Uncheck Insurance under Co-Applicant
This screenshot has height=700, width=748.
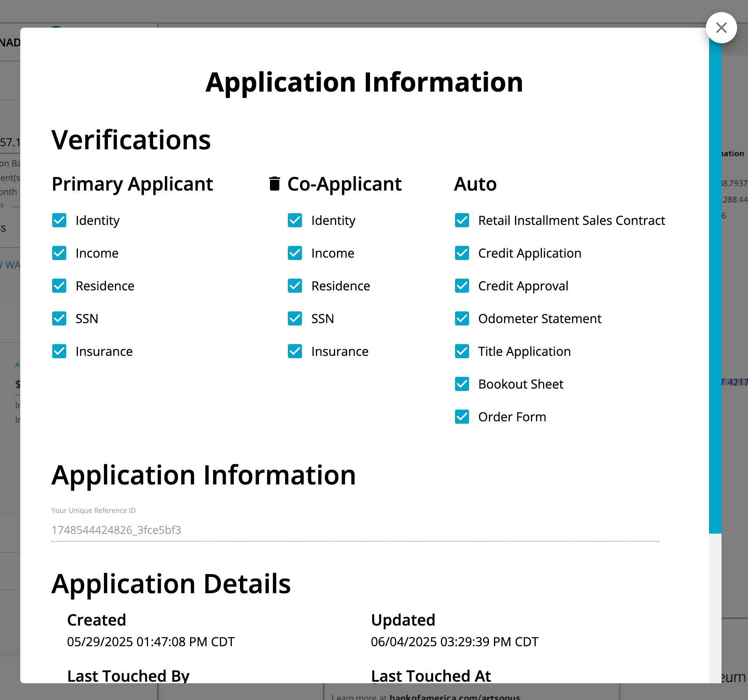click(295, 351)
